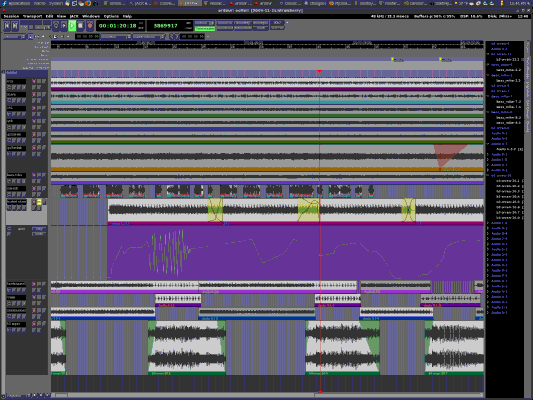
Task: Open the Session menu
Action: [11, 16]
